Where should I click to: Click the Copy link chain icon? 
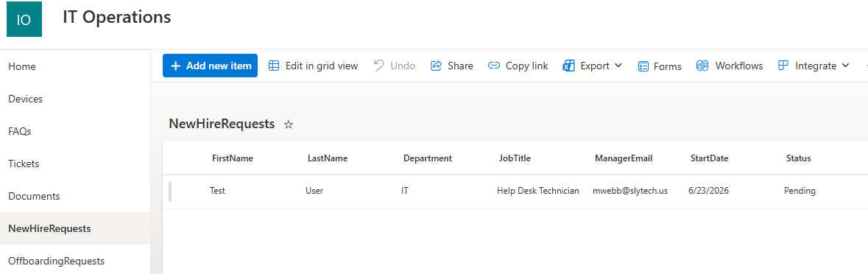tap(494, 66)
